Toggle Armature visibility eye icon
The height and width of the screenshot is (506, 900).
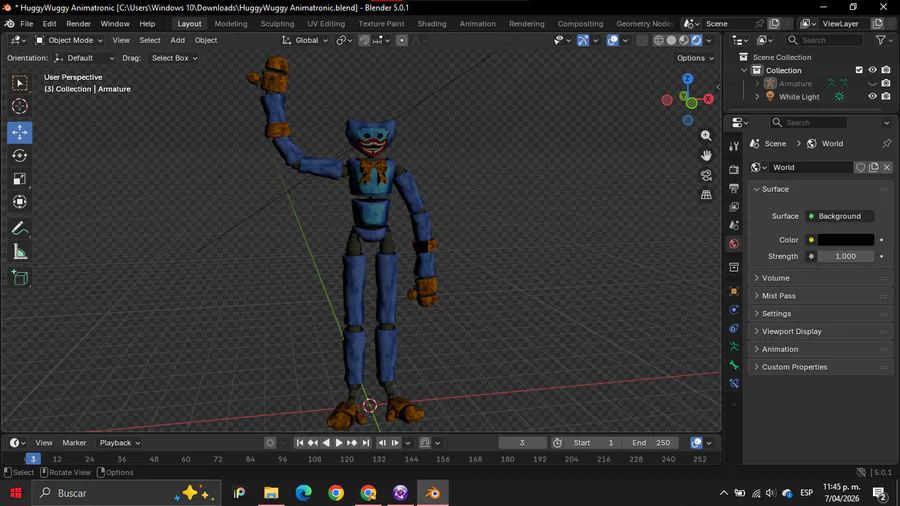click(872, 84)
